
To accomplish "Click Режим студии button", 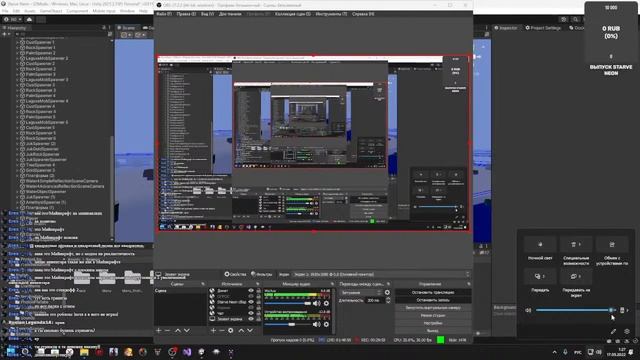I will pyautogui.click(x=433, y=316).
